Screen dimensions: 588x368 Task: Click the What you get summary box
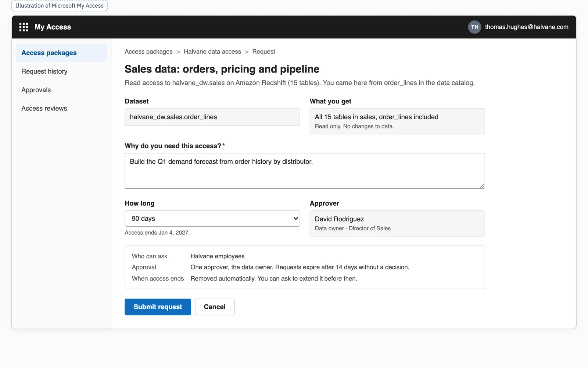(x=397, y=121)
